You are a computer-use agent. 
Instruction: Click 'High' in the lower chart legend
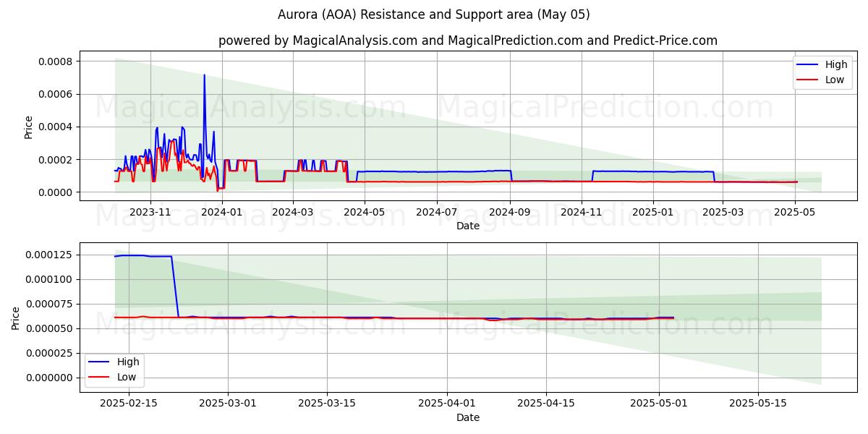click(129, 362)
